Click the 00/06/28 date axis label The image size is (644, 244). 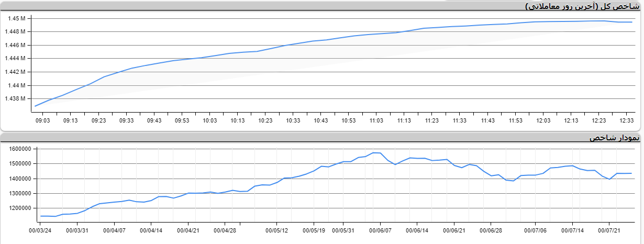click(x=491, y=230)
